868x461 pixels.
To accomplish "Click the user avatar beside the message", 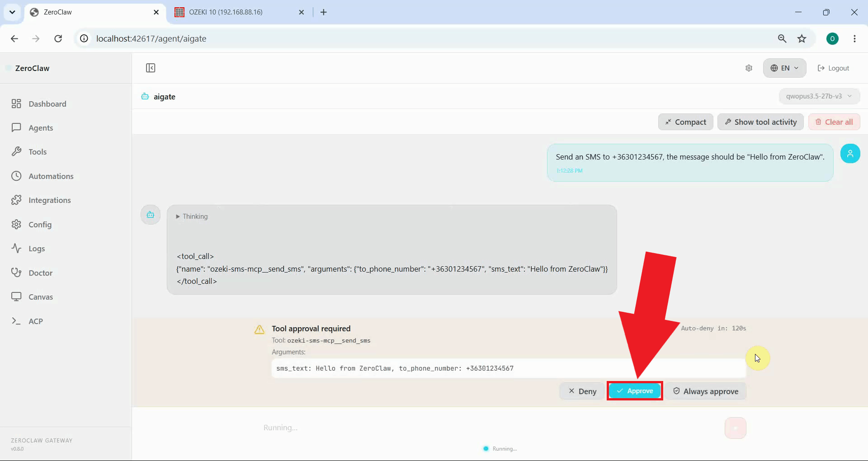I will [850, 154].
